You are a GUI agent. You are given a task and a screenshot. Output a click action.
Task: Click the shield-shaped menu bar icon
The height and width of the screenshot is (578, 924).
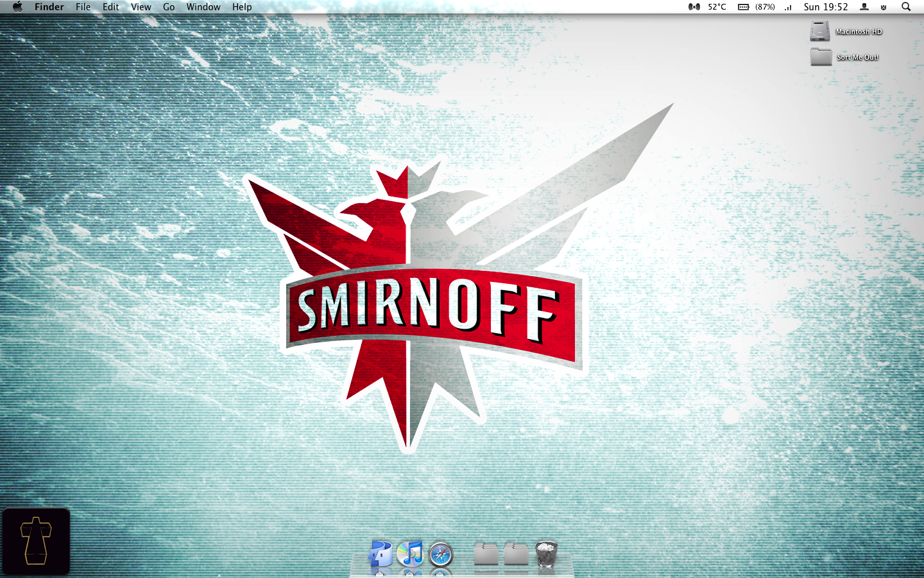coord(884,7)
